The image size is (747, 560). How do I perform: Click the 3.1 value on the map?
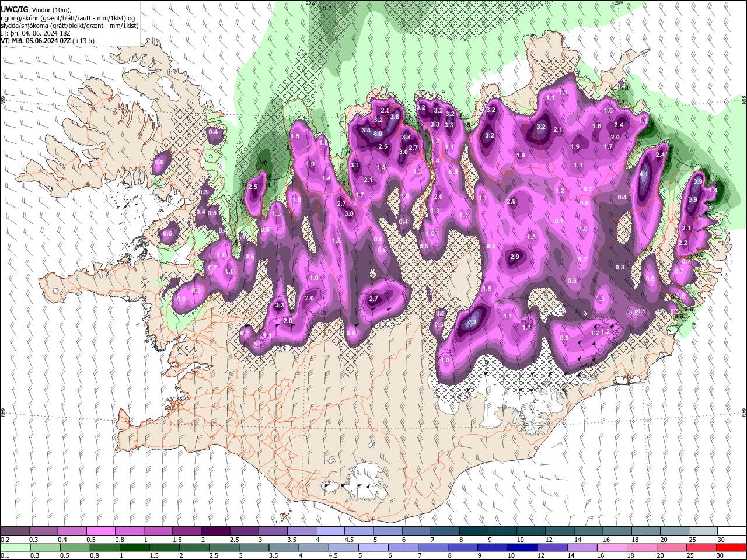point(355,166)
